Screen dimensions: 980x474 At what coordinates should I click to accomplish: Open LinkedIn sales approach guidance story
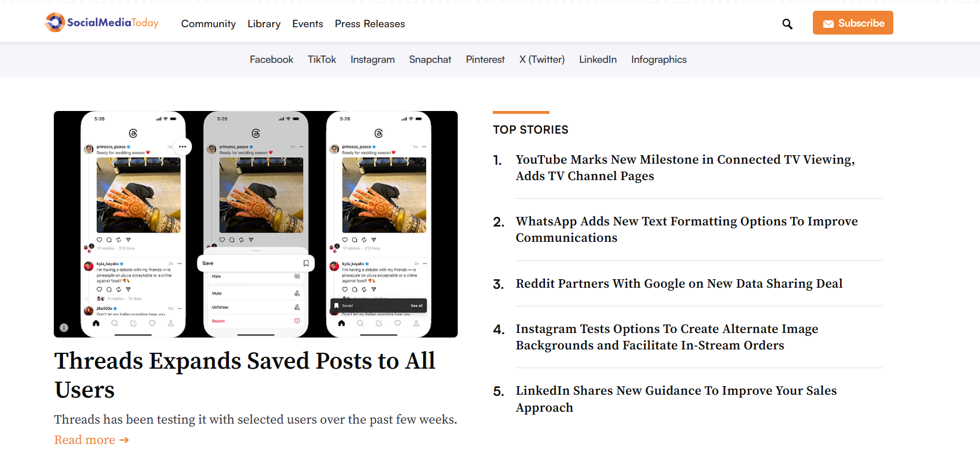[x=676, y=399]
